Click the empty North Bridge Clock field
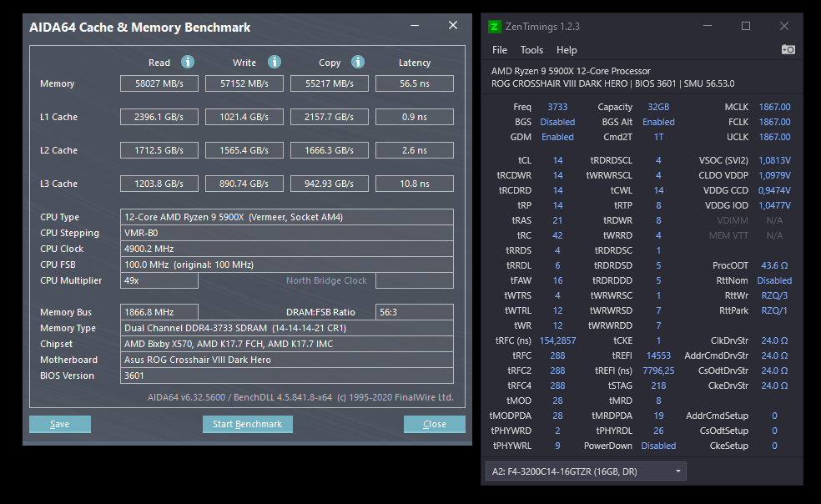This screenshot has width=821, height=504. tap(414, 280)
